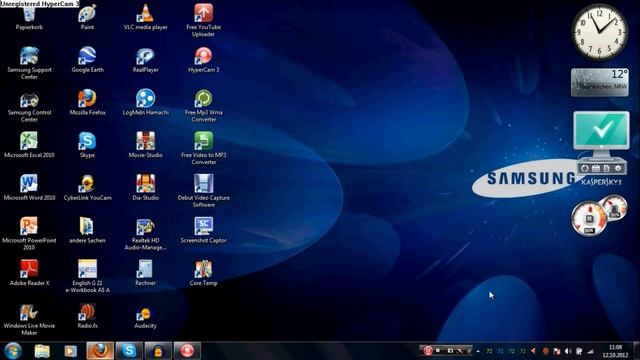
Task: Select Mozilla Firefox desktop shortcut
Action: pyautogui.click(x=87, y=102)
